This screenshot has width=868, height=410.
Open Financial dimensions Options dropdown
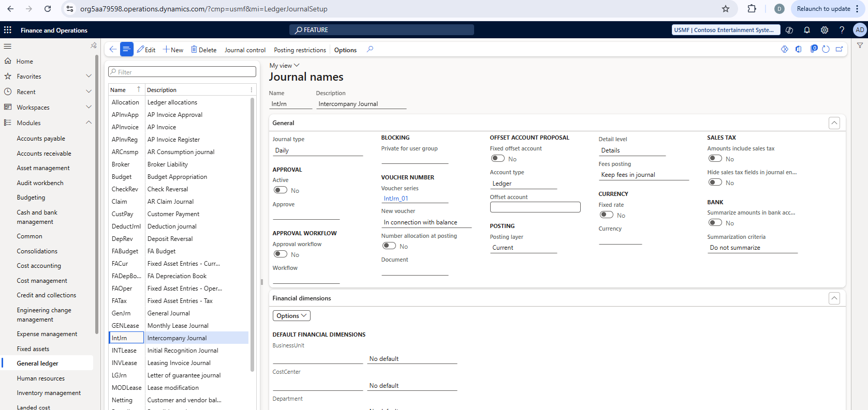click(291, 315)
